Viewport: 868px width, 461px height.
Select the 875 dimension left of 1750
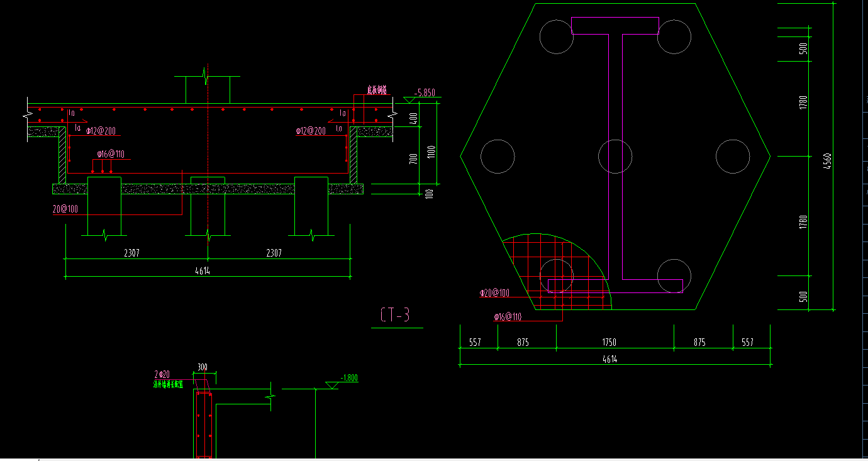pos(523,343)
